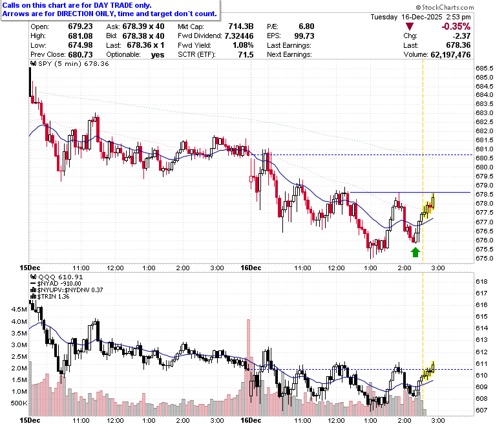This screenshot has width=504, height=426.
Task: Select the solid blue resistance line at 678.5
Action: (x=410, y=192)
